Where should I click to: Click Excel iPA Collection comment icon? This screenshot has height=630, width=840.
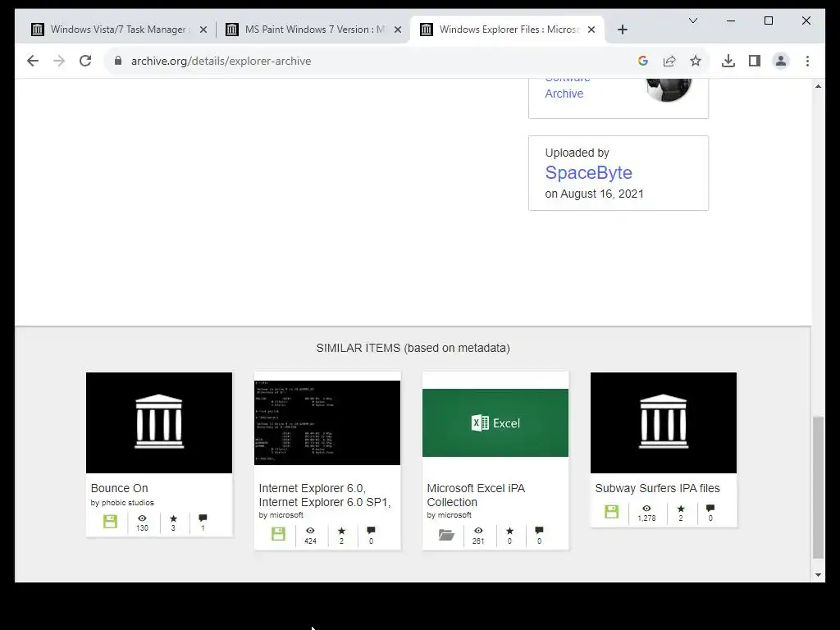pyautogui.click(x=539, y=531)
